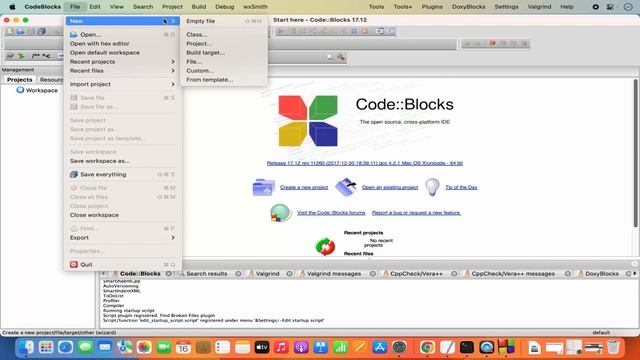Open Messages from the dock
The height and width of the screenshot is (360, 640).
pyautogui.click(x=85, y=347)
